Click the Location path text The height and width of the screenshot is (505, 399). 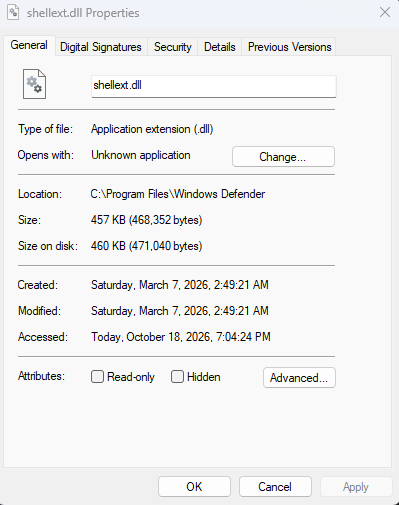(x=178, y=194)
